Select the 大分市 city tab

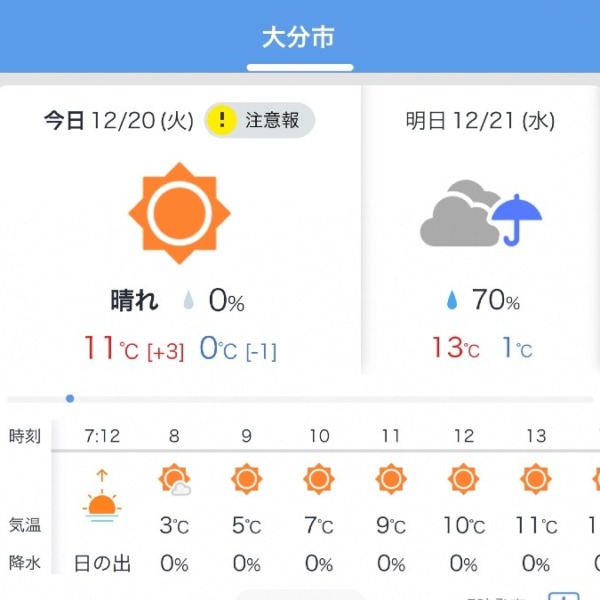[299, 38]
